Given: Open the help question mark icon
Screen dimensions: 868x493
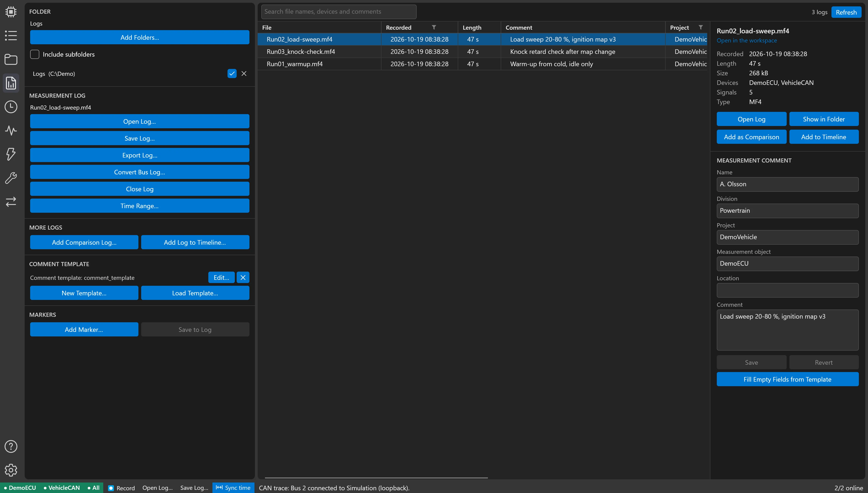Looking at the screenshot, I should (11, 446).
